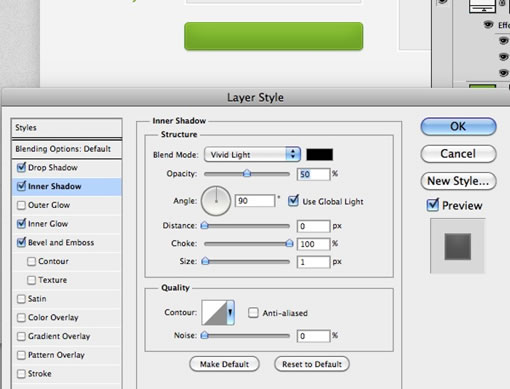Toggle the Effects eye icon in Layers panel
Image resolution: width=510 pixels, height=389 pixels.
pos(488,25)
